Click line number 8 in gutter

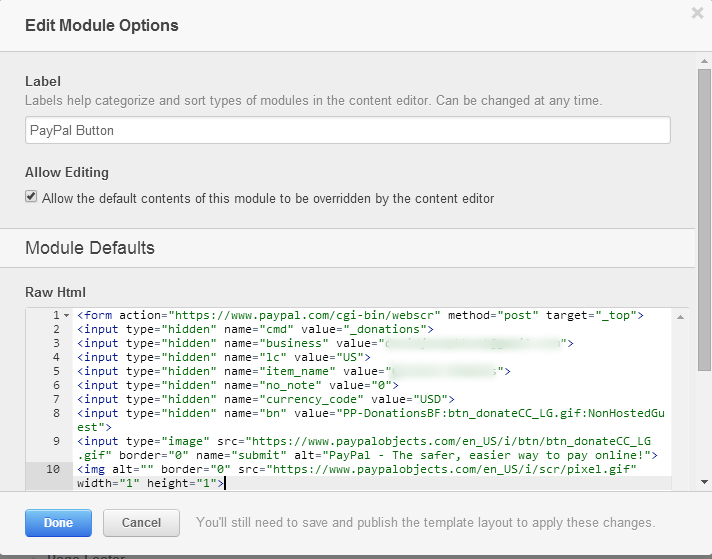[x=56, y=413]
